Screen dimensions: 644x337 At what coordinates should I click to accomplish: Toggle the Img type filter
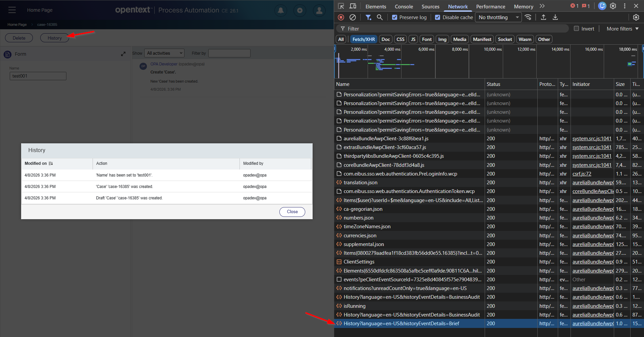tap(442, 39)
